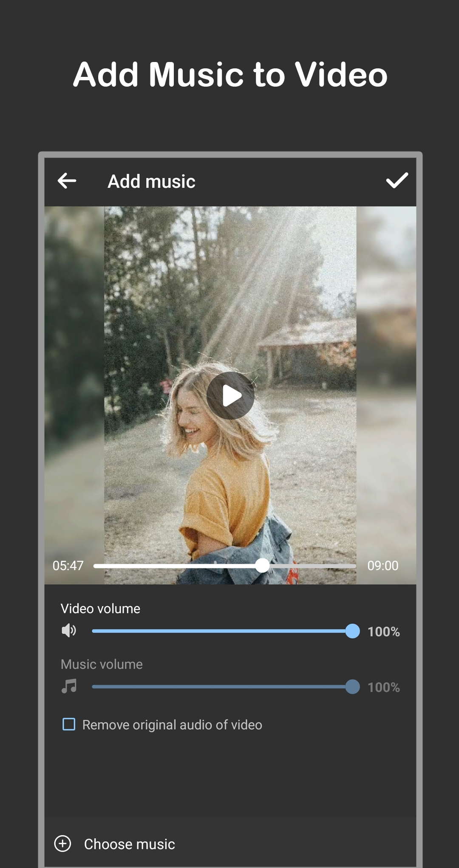Image resolution: width=459 pixels, height=868 pixels.
Task: Click the Remove original audio of video label
Action: tap(172, 725)
